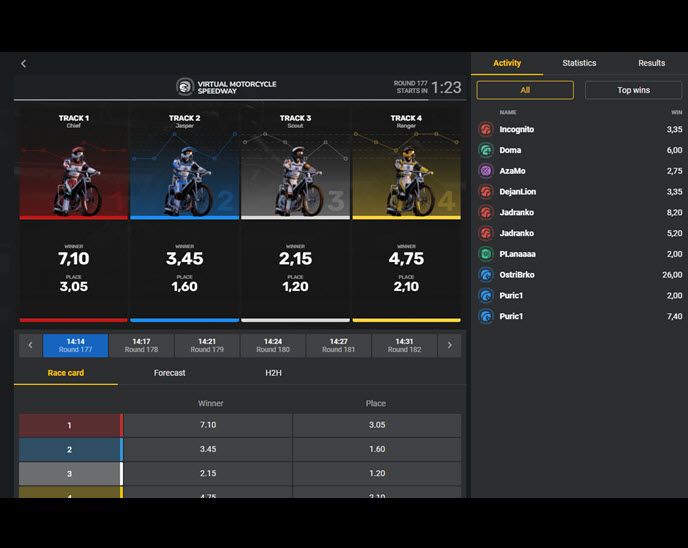Image resolution: width=688 pixels, height=548 pixels.
Task: Open the Statistics tab
Action: [x=579, y=63]
